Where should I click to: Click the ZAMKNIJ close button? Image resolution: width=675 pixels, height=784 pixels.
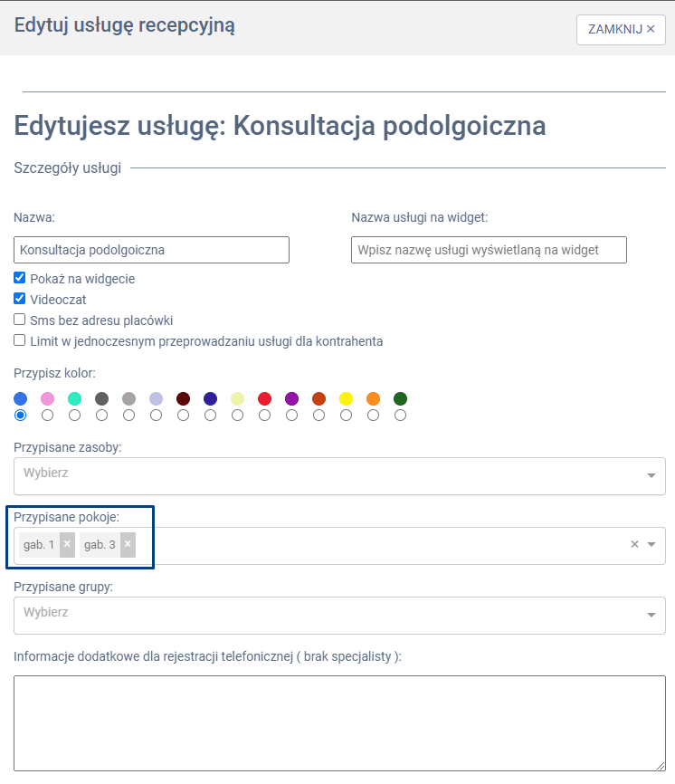pyautogui.click(x=621, y=29)
